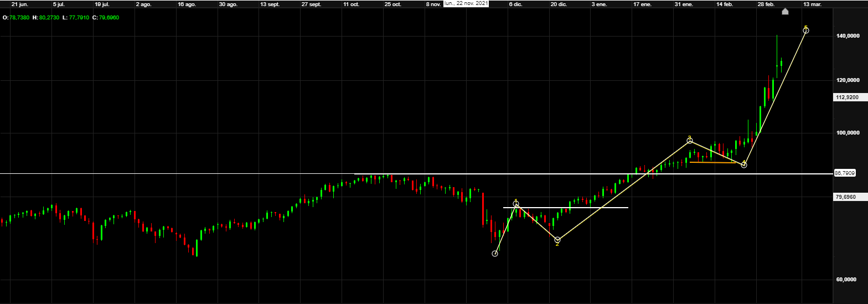
Task: Select Elliott wave point labeled 2
Action: pos(557,240)
